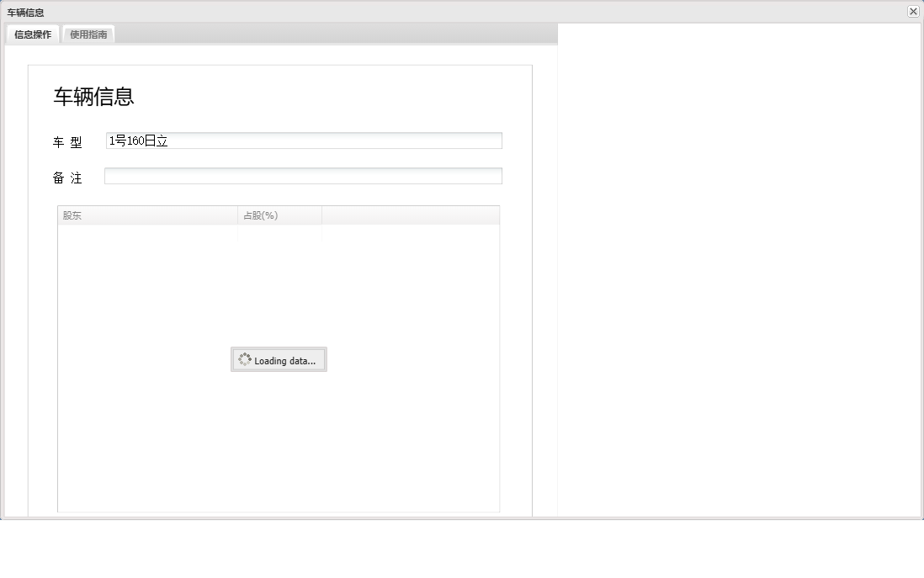924x578 pixels.
Task: Focus the 备注 text field
Action: (x=304, y=176)
